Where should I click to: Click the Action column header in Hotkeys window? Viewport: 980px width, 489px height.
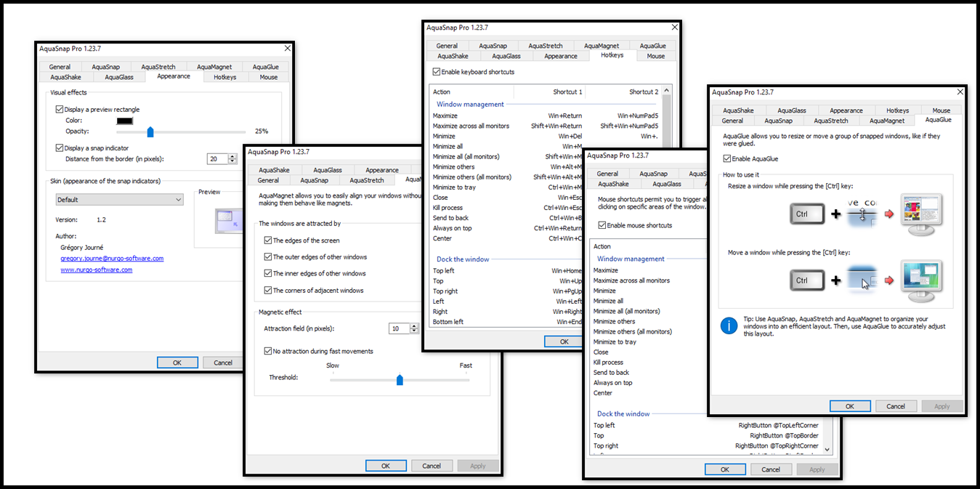coord(472,92)
